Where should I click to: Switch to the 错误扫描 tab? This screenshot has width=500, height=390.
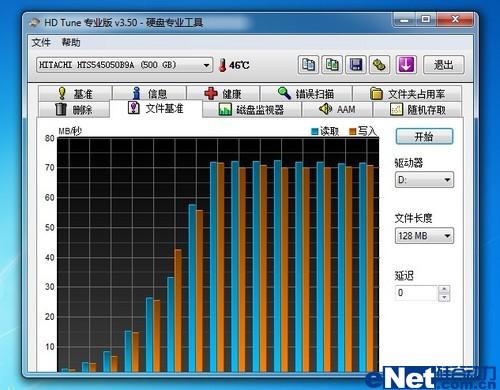click(x=306, y=94)
